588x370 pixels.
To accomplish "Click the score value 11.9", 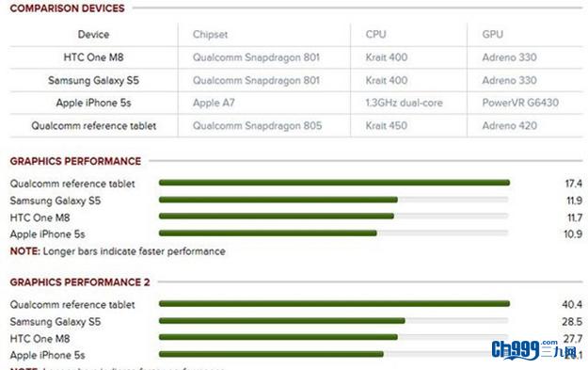I will 574,201.
